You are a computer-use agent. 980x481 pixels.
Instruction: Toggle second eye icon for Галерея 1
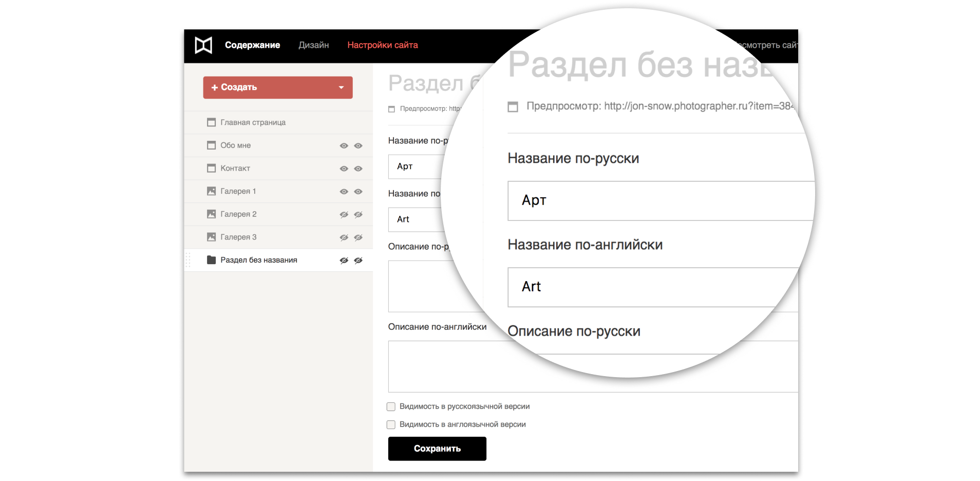pos(359,192)
